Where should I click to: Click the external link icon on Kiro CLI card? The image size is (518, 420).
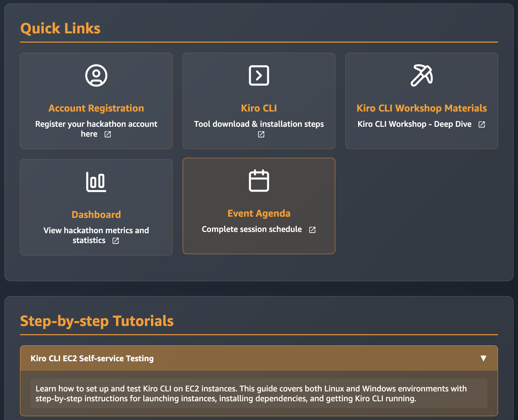(261, 134)
